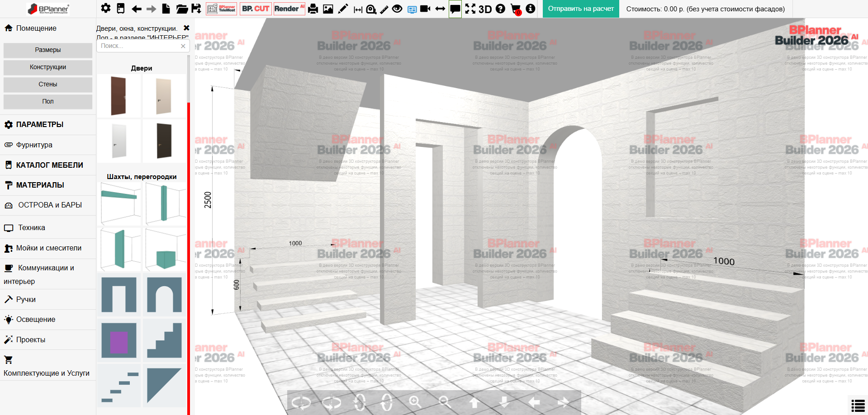Move the camera up with arrow
868x415 pixels.
(x=474, y=402)
